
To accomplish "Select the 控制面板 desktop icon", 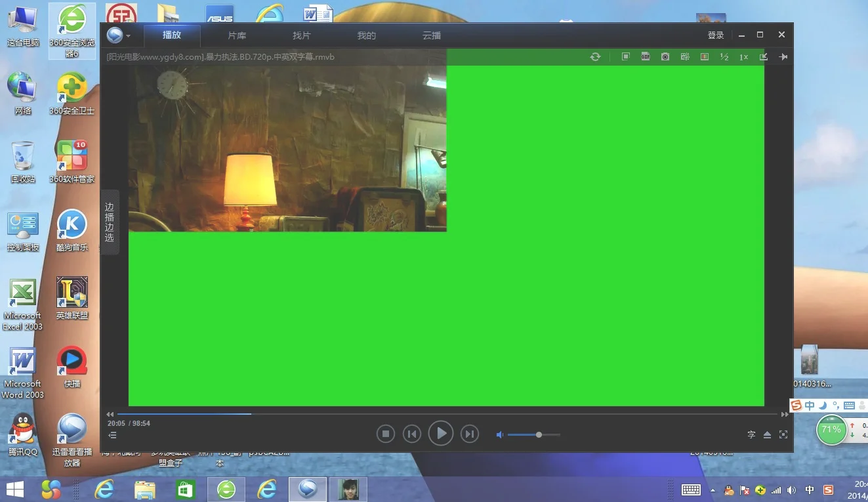I will (23, 231).
